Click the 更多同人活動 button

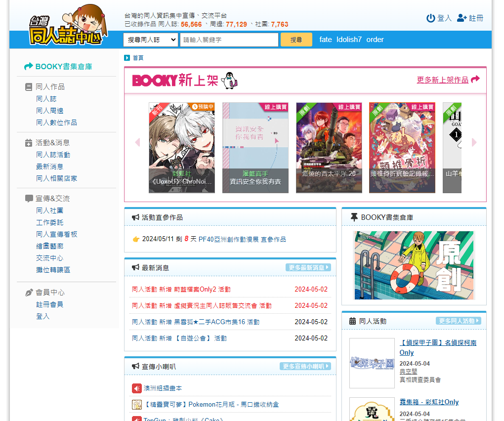coord(459,321)
